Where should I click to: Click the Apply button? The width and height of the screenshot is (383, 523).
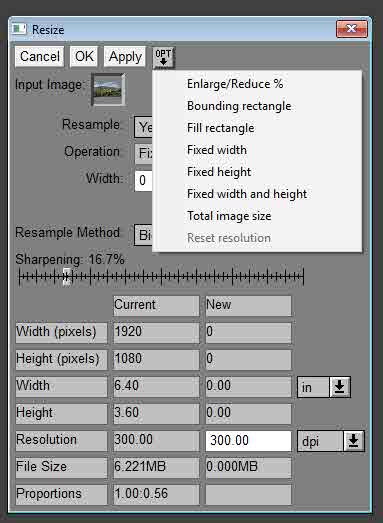click(125, 56)
